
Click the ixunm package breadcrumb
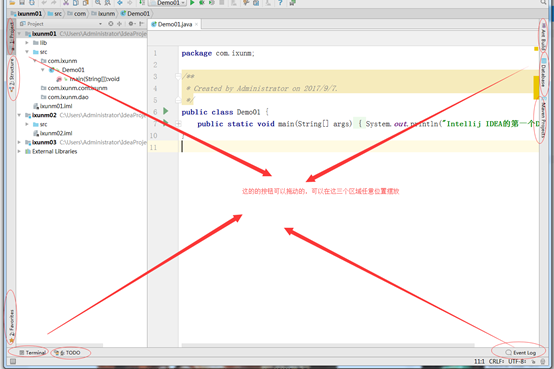pos(103,13)
